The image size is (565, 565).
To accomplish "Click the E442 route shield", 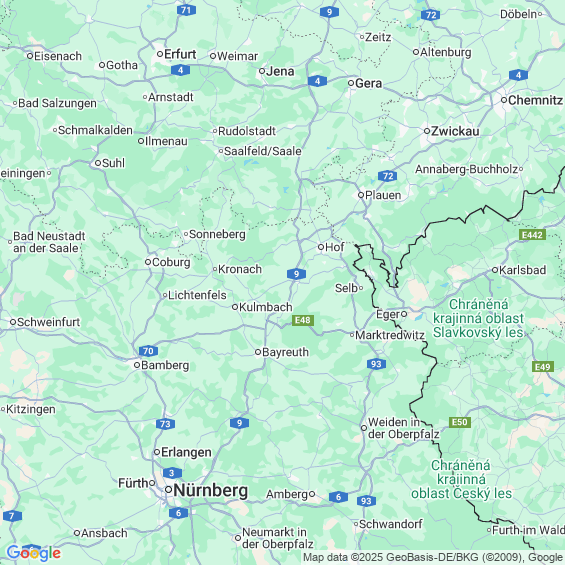I will tap(532, 235).
